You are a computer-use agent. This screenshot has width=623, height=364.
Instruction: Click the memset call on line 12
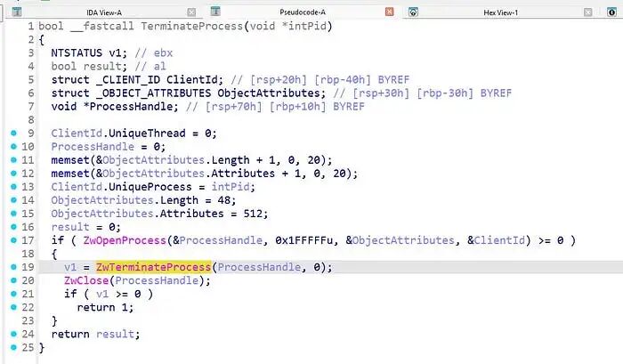point(70,174)
